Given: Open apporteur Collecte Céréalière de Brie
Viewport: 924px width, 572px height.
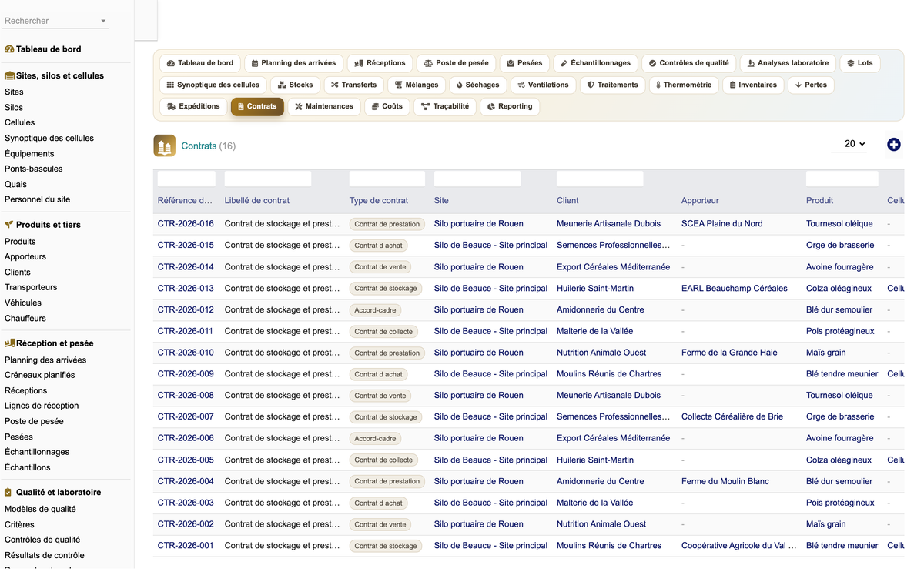Looking at the screenshot, I should tap(732, 417).
